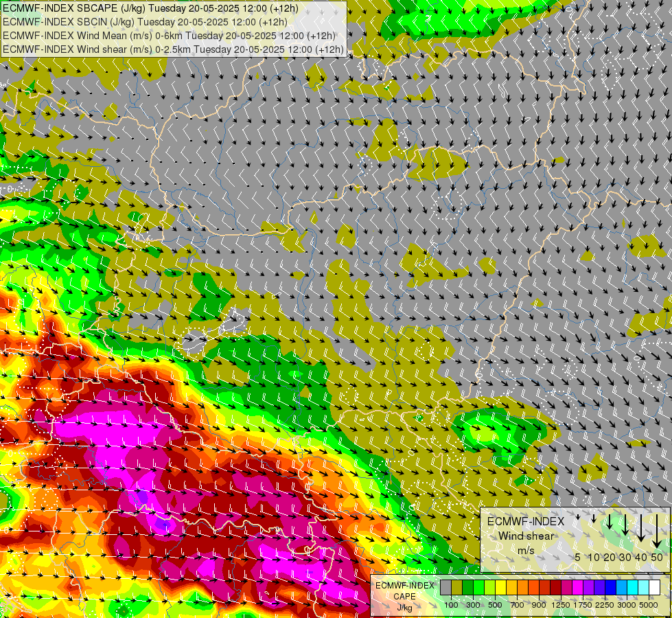The image size is (672, 618).
Task: Select the crimson-pink CAPE swatch right of 1250
Action: tap(566, 588)
